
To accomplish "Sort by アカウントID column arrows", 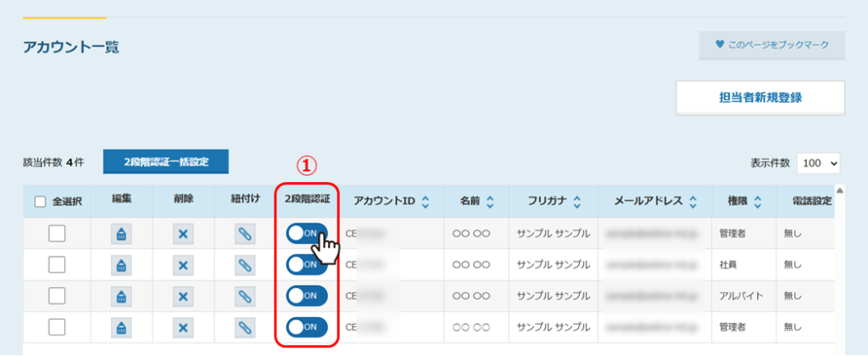I will (426, 202).
